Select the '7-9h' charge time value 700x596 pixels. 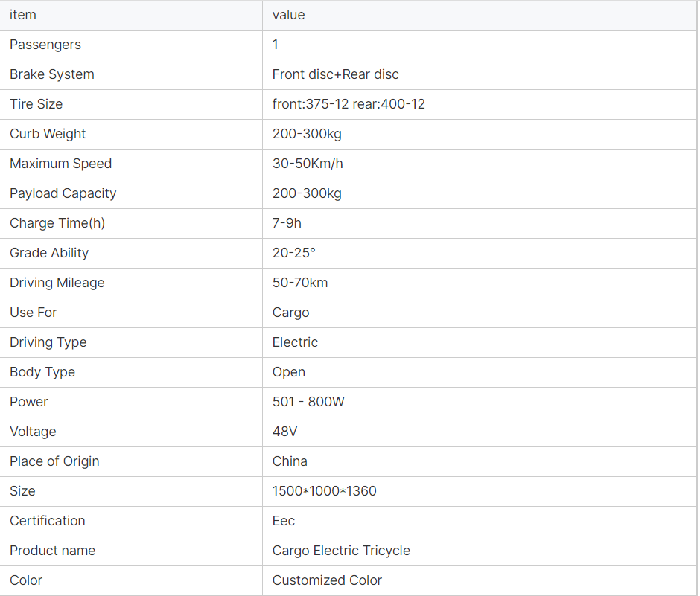pos(287,223)
